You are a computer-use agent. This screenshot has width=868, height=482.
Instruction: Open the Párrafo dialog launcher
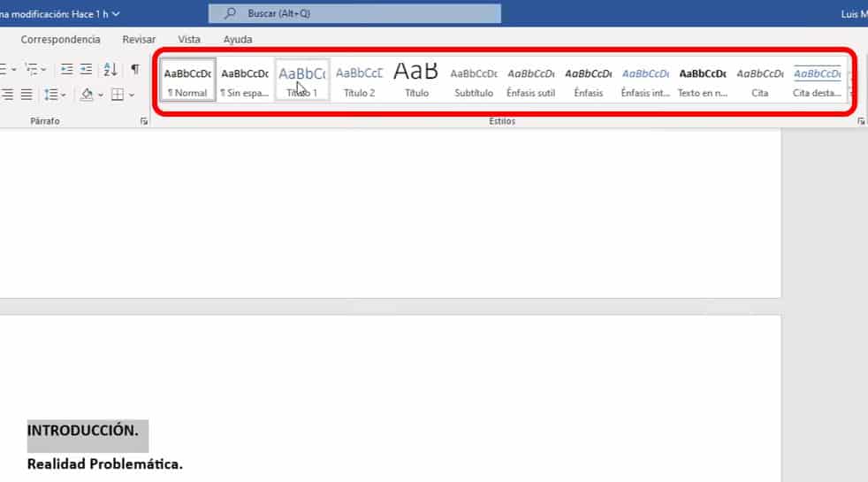[x=144, y=122]
